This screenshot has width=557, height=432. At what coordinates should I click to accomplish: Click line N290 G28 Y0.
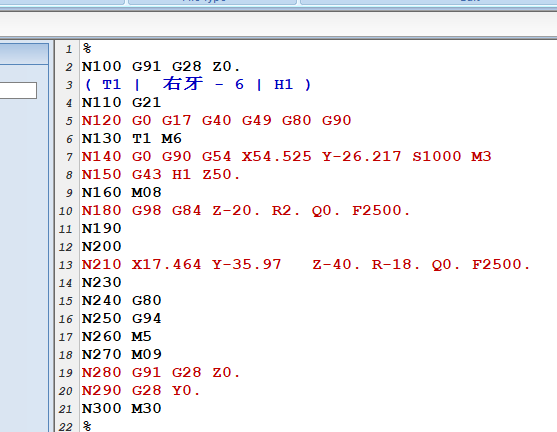click(141, 391)
